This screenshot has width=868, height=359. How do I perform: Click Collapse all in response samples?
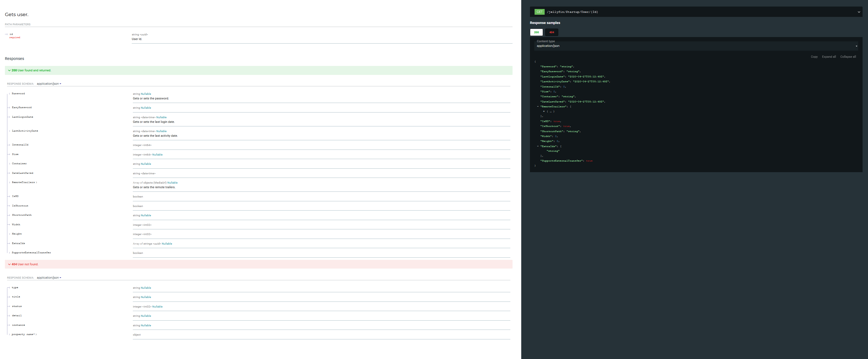(x=848, y=57)
